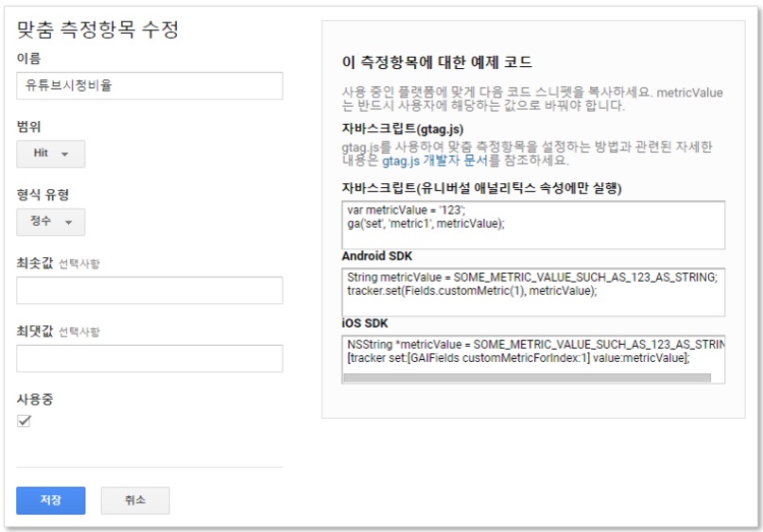Click the 범위 label

click(28, 127)
